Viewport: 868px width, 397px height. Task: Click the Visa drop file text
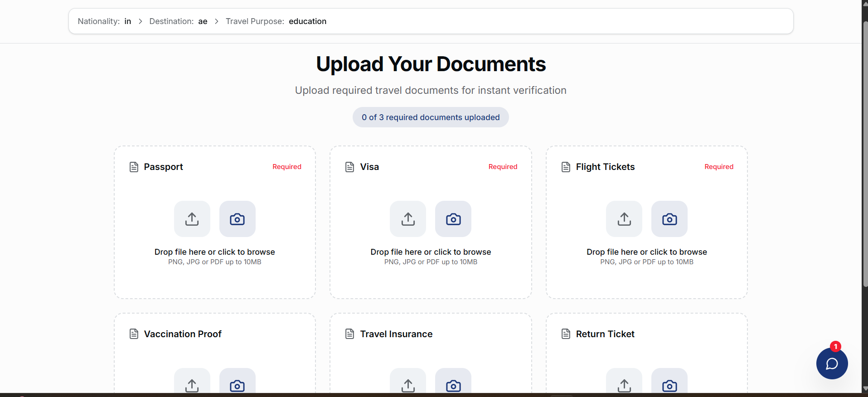coord(431,252)
